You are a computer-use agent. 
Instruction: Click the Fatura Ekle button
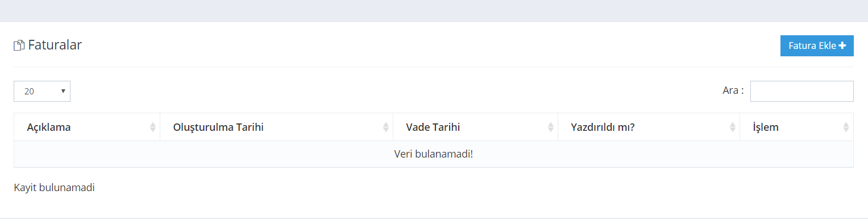point(817,46)
